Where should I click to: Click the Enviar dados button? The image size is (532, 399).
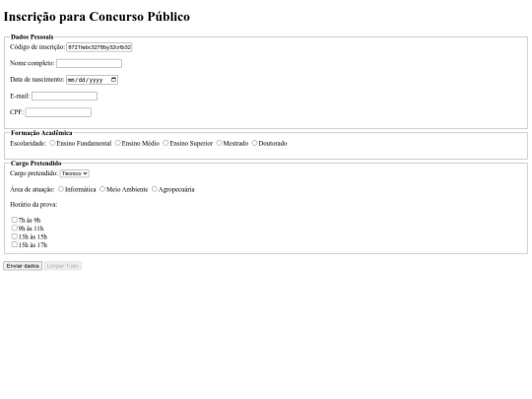(x=23, y=266)
